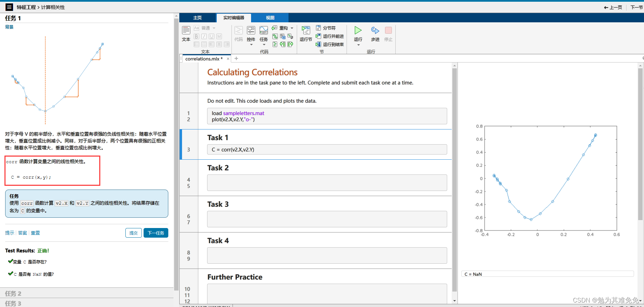Viewport: 644px width, 307px height.
Task: Click the scroll down arrow of editor scrollbar
Action: tap(454, 301)
